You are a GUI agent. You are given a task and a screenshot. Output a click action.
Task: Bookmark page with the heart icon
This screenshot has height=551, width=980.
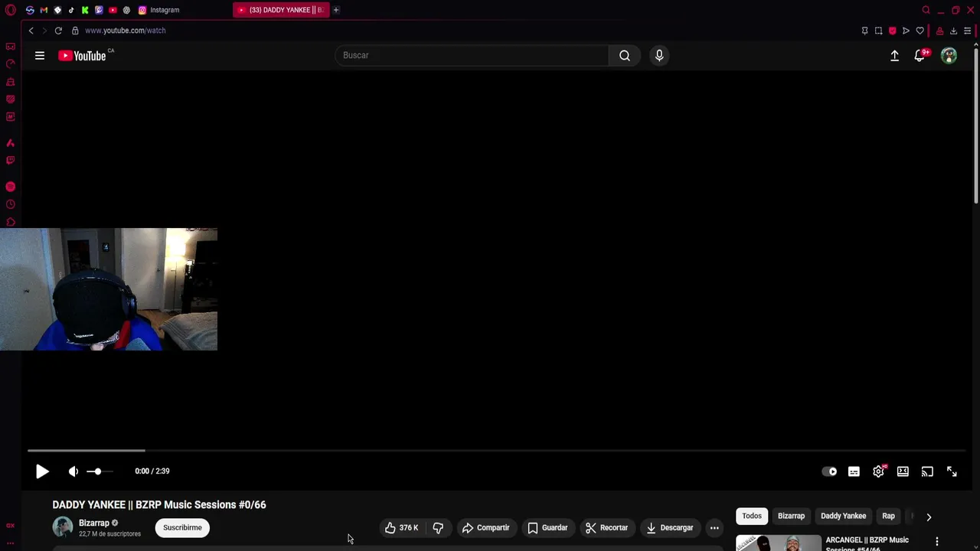point(920,31)
